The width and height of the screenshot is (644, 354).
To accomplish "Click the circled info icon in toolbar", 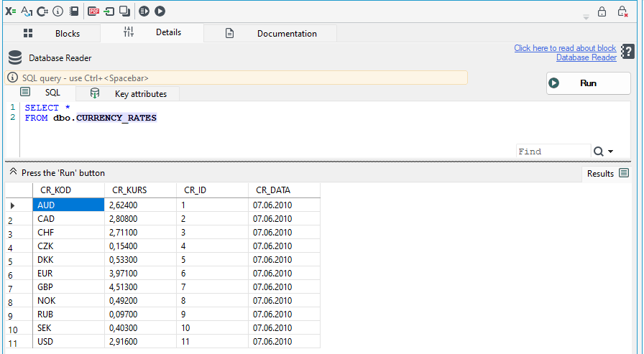I will click(58, 11).
